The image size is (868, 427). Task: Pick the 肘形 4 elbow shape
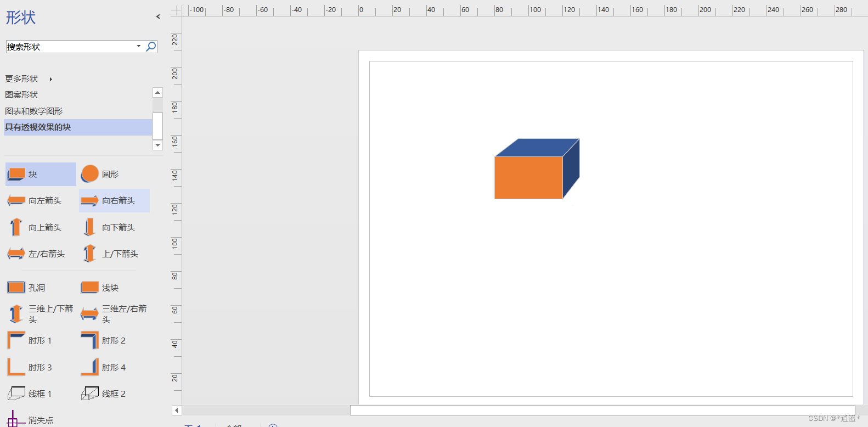point(89,367)
